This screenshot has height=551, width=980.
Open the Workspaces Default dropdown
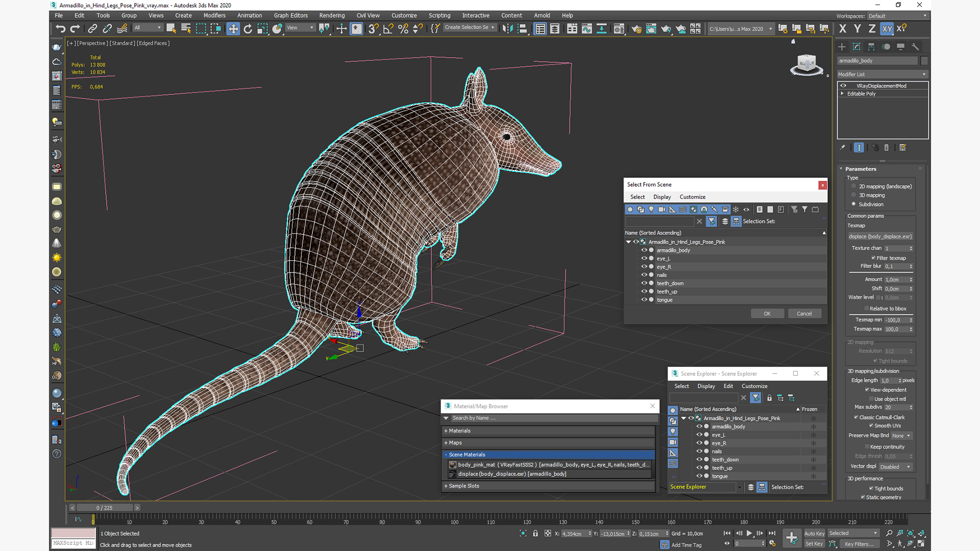point(897,16)
